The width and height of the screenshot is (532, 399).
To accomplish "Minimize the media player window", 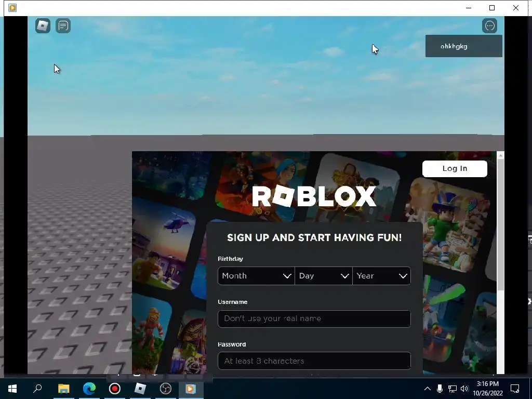I will (469, 8).
